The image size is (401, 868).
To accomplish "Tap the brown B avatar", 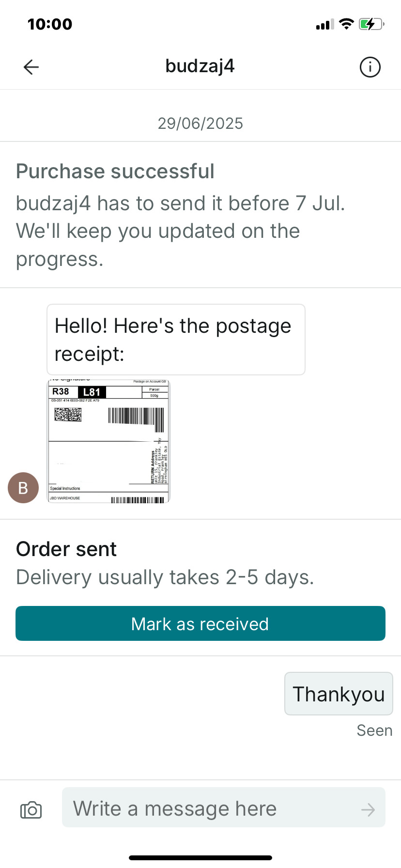I will pos(23,488).
